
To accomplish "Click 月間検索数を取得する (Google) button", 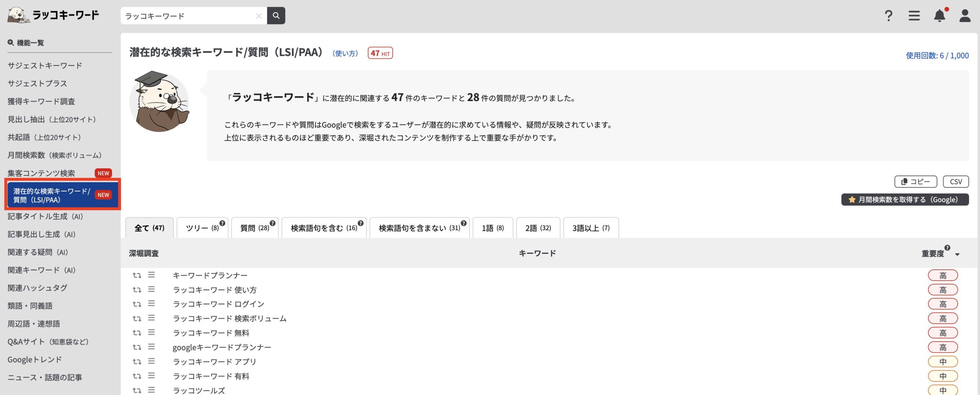I will [x=905, y=199].
